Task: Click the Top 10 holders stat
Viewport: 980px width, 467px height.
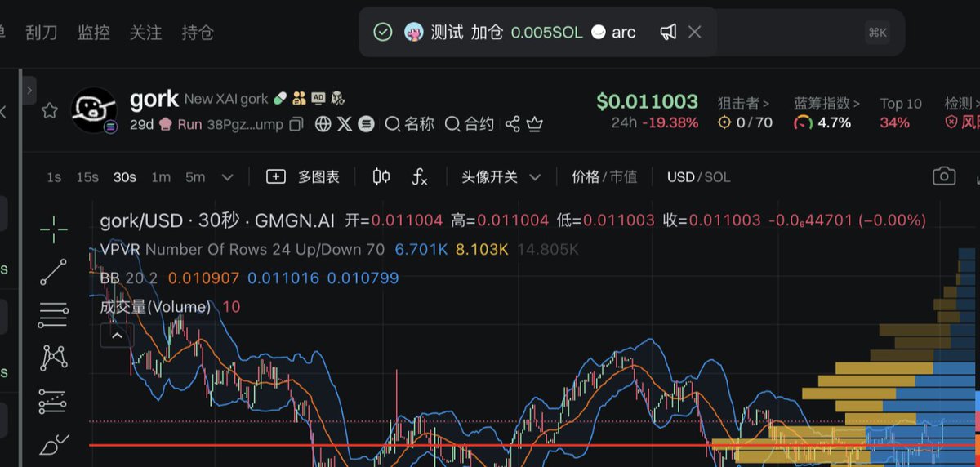Action: point(900,113)
